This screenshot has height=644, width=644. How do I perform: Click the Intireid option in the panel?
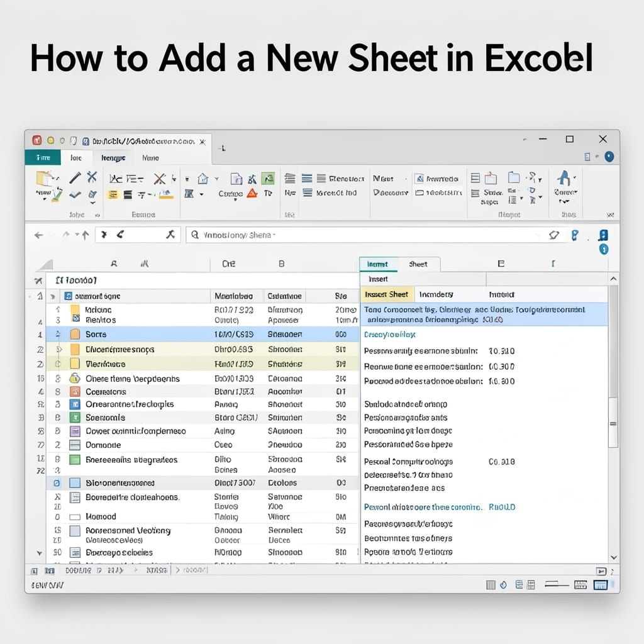501,294
